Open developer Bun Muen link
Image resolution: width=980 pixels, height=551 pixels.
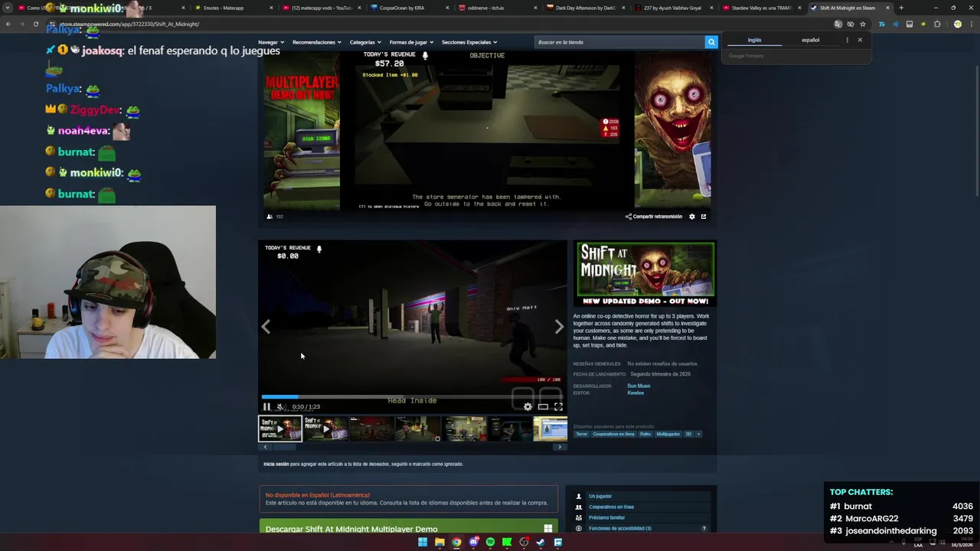(639, 386)
